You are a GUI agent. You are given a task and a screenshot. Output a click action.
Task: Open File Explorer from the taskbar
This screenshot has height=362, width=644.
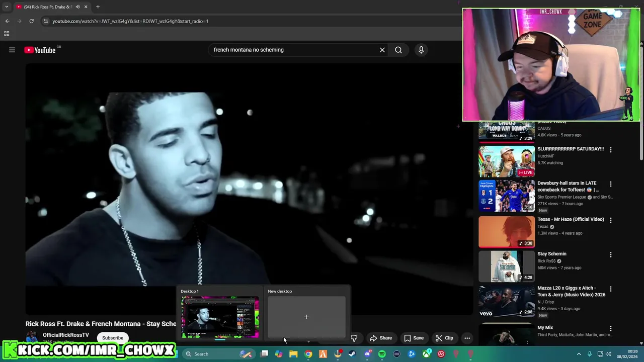(x=293, y=354)
